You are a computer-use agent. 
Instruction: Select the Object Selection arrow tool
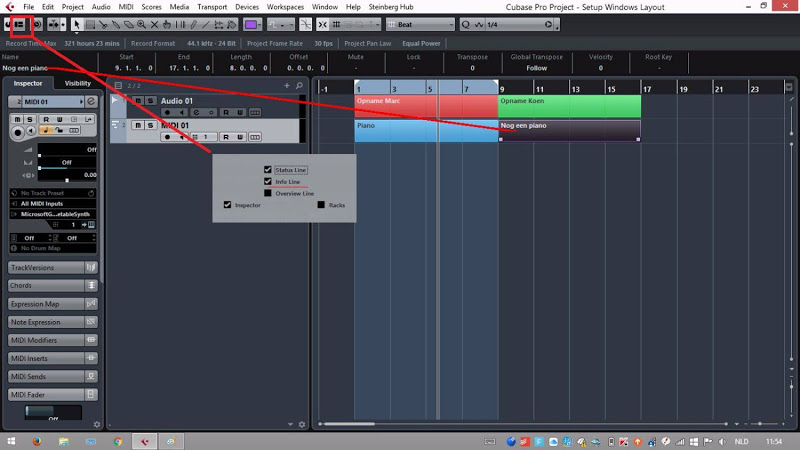[77, 24]
